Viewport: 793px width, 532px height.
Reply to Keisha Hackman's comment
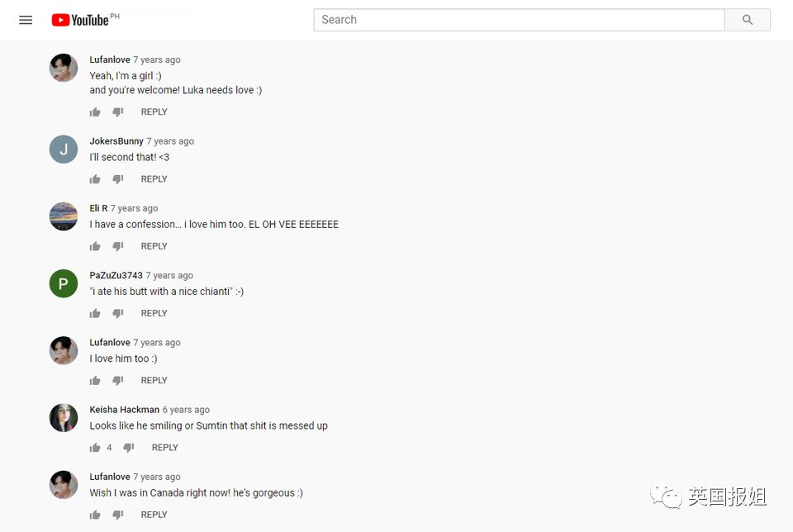coord(165,448)
